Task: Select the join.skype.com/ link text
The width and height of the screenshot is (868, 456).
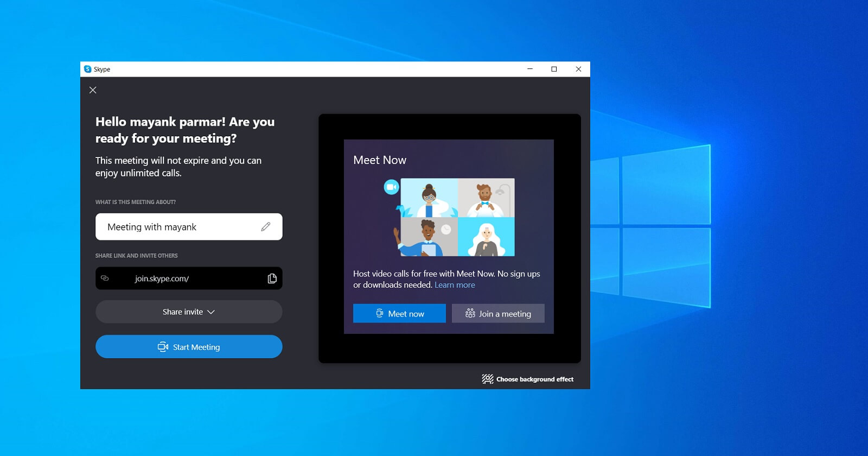Action: pos(162,278)
